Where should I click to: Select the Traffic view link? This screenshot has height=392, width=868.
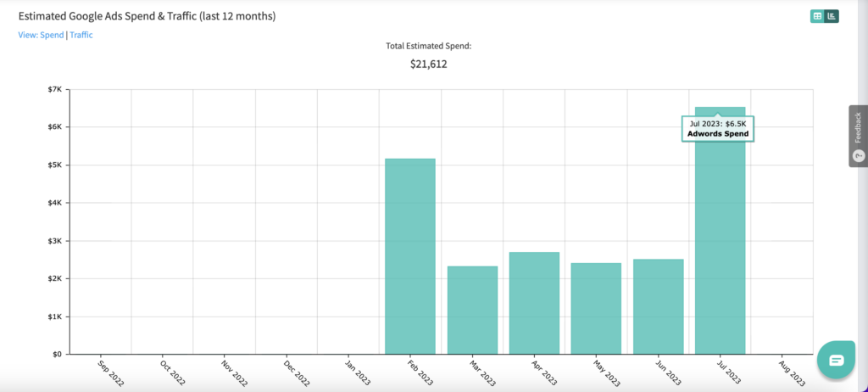click(x=81, y=35)
